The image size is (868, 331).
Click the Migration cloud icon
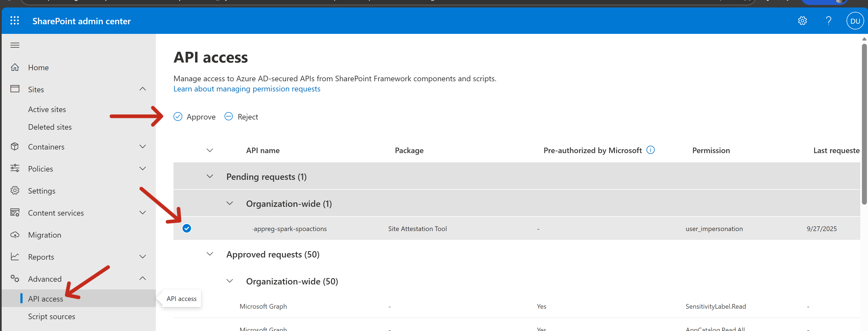(x=15, y=235)
